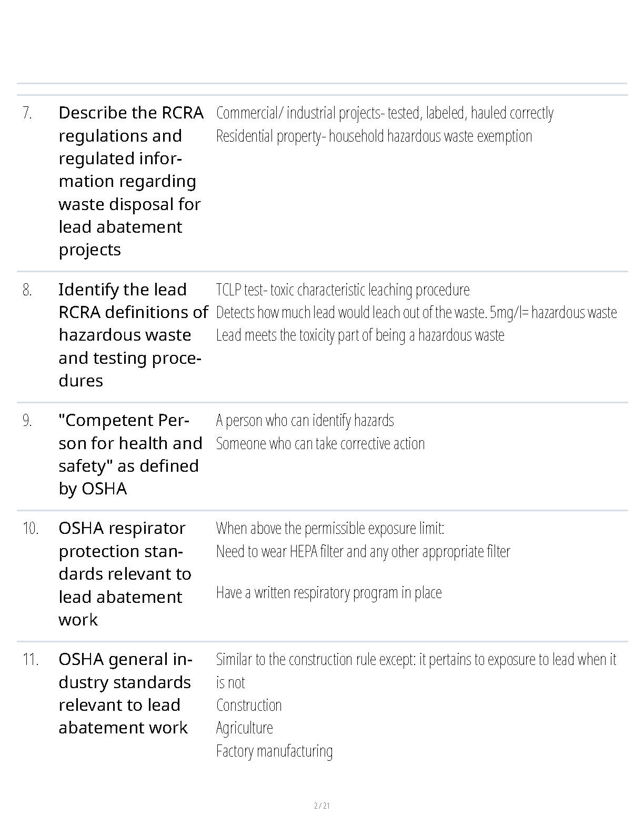The image size is (644, 834).
Task: Click the word 'Agriculture' in item 11
Action: 244,728
